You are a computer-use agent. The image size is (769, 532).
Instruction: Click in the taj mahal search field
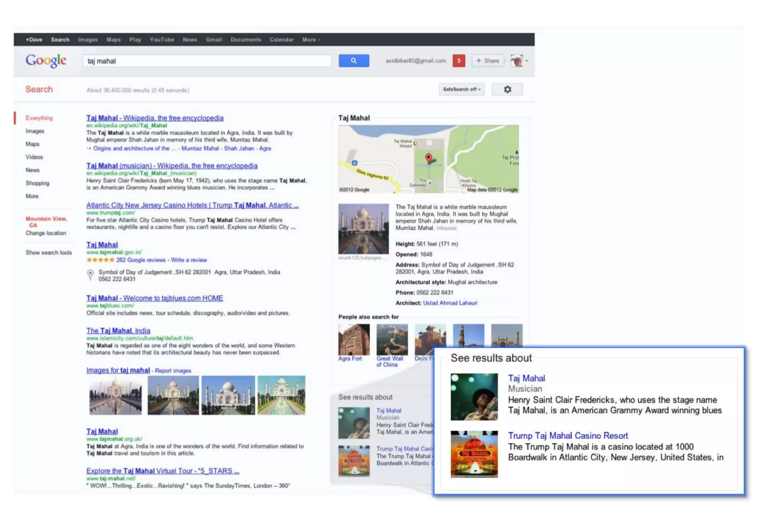pyautogui.click(x=207, y=61)
